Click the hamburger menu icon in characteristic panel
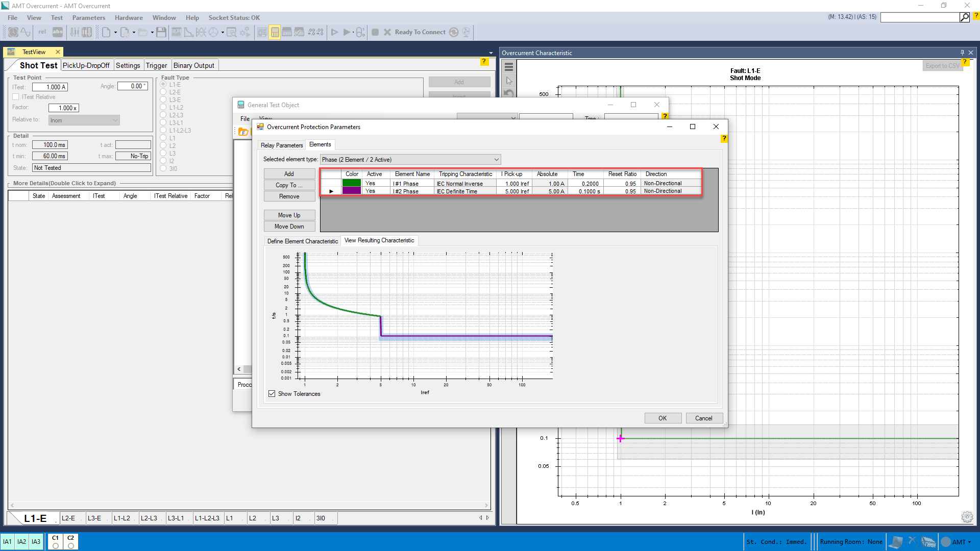This screenshot has width=980, height=551. 508,67
